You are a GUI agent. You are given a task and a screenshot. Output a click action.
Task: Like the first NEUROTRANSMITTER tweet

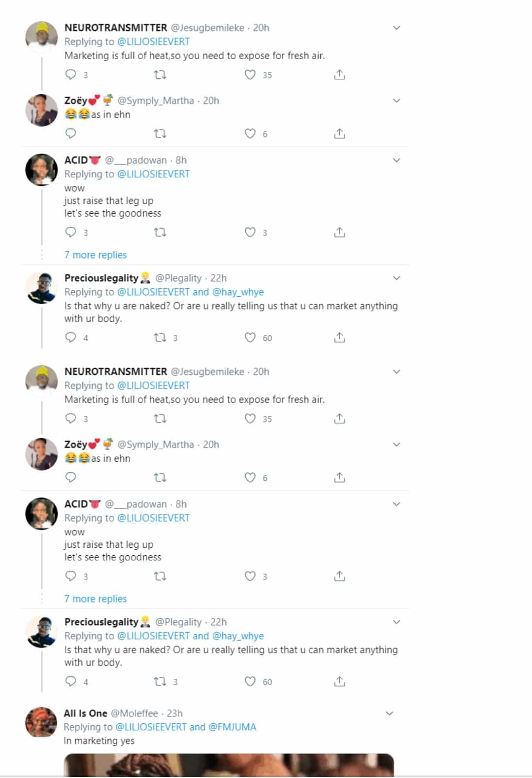pyautogui.click(x=250, y=75)
